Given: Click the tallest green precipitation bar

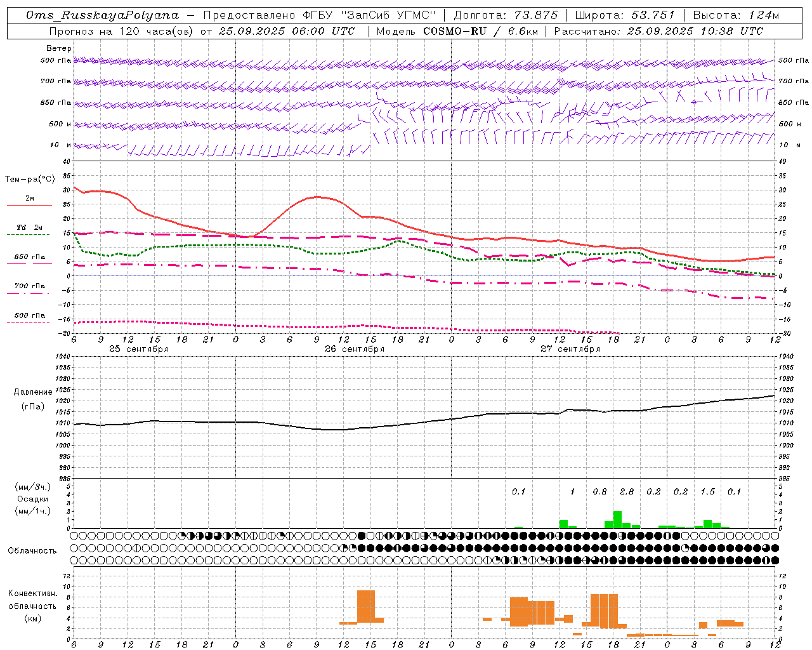Looking at the screenshot, I should (x=617, y=519).
